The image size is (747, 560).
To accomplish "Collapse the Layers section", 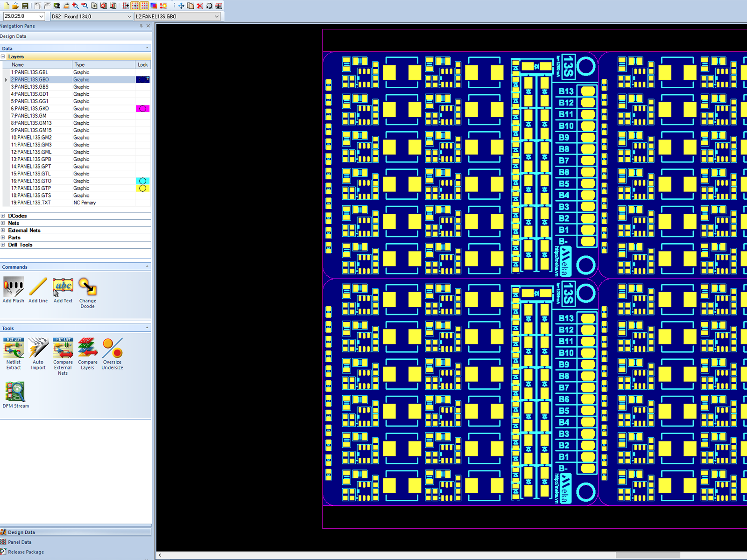I will pyautogui.click(x=3, y=56).
